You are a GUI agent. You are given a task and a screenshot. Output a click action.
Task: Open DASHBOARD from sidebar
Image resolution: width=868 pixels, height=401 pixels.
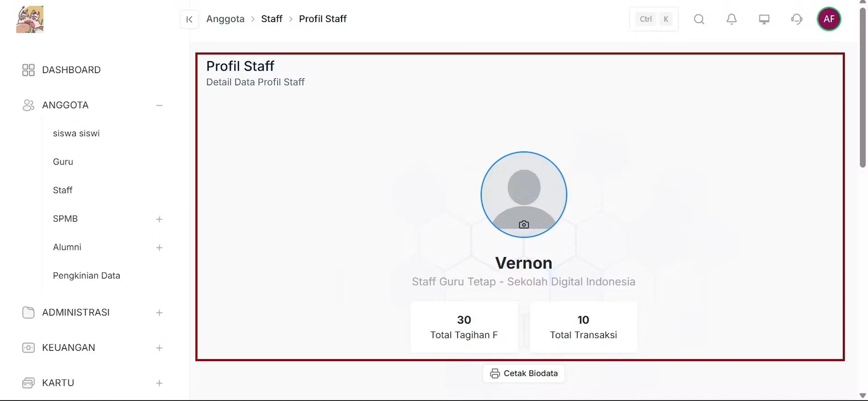pyautogui.click(x=71, y=70)
